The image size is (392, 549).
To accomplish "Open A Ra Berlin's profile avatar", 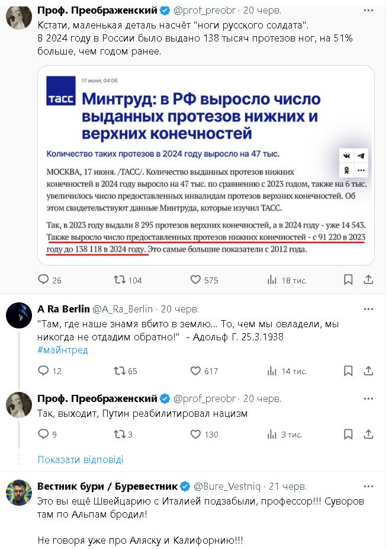I will coord(18,315).
